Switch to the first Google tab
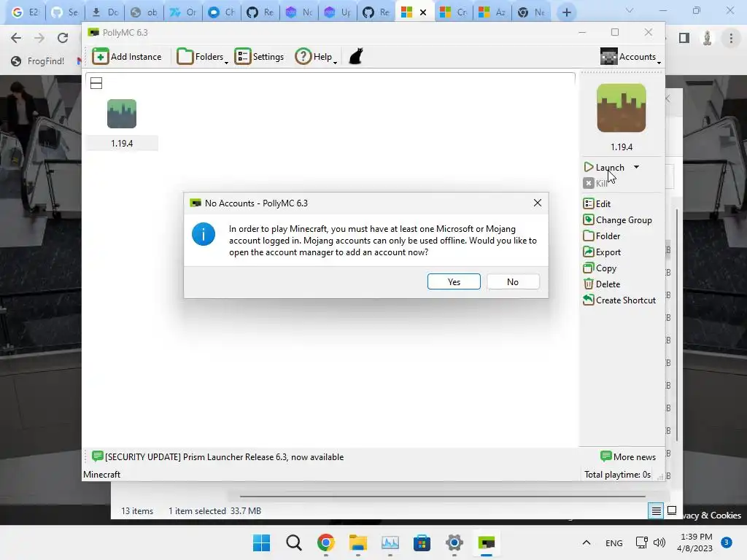The height and width of the screenshot is (560, 747). click(26, 13)
